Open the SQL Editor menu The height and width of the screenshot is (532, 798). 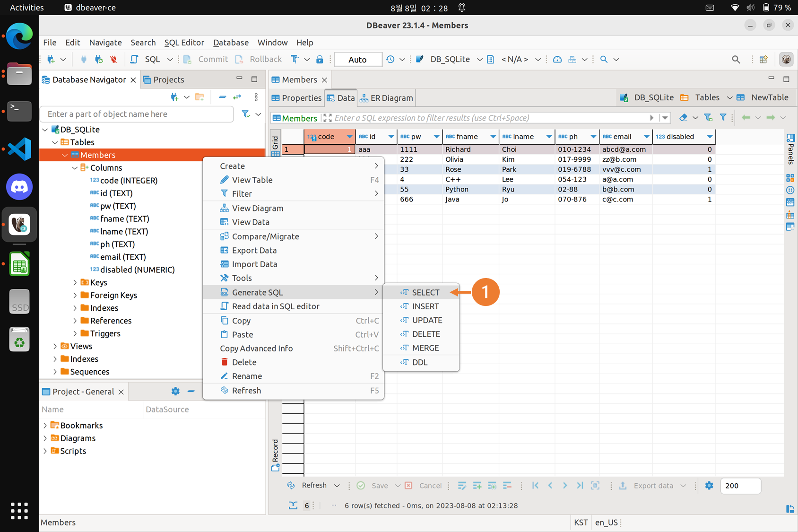[184, 43]
